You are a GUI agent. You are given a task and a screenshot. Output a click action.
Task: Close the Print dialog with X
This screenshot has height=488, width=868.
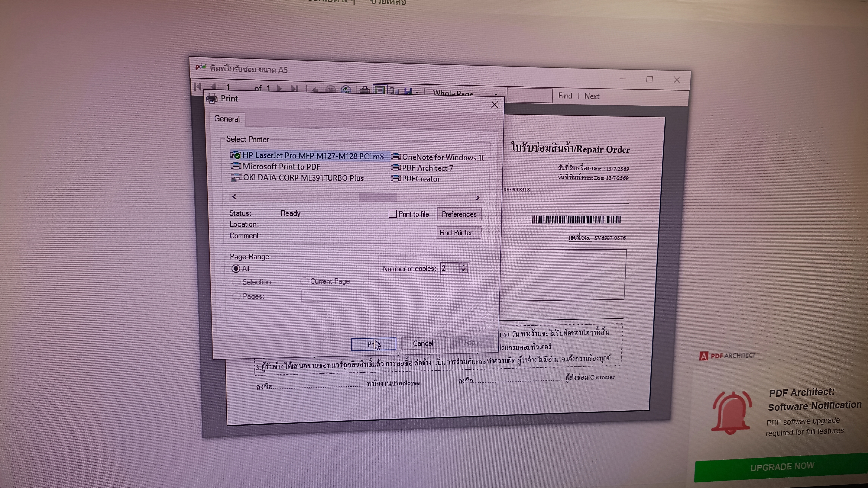495,105
